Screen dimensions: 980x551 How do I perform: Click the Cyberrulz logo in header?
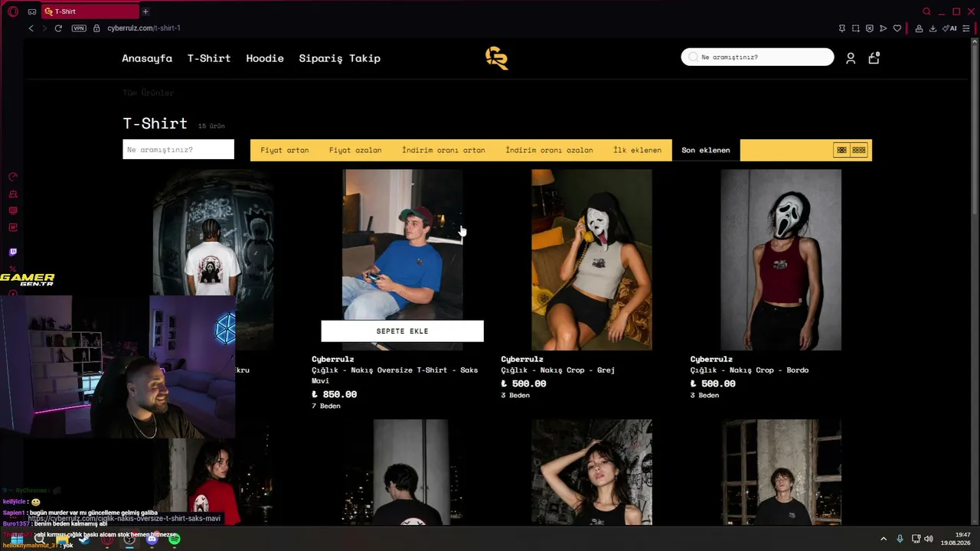pyautogui.click(x=496, y=58)
